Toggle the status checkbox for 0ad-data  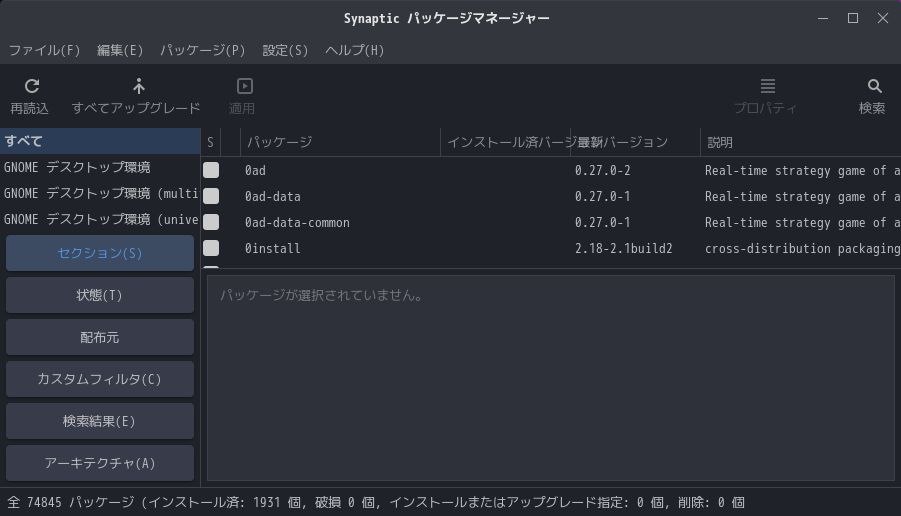(x=211, y=197)
